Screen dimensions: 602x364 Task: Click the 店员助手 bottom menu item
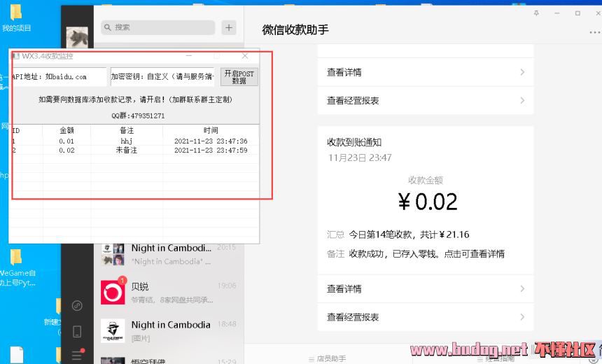click(x=328, y=358)
